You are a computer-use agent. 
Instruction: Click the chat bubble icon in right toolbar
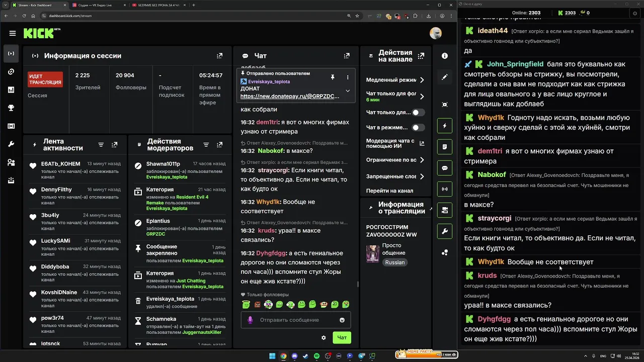click(445, 168)
